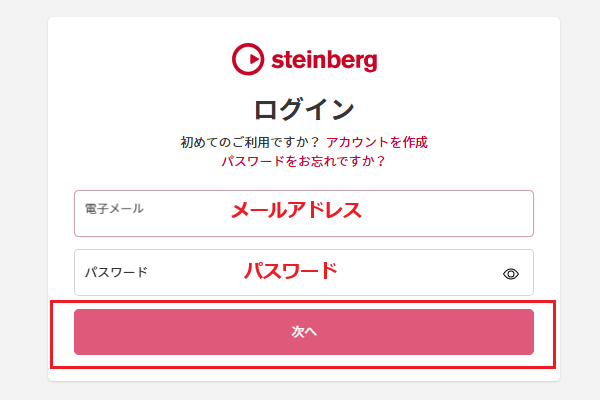Image resolution: width=600 pixels, height=400 pixels.
Task: Click the ログイン heading
Action: 304,108
